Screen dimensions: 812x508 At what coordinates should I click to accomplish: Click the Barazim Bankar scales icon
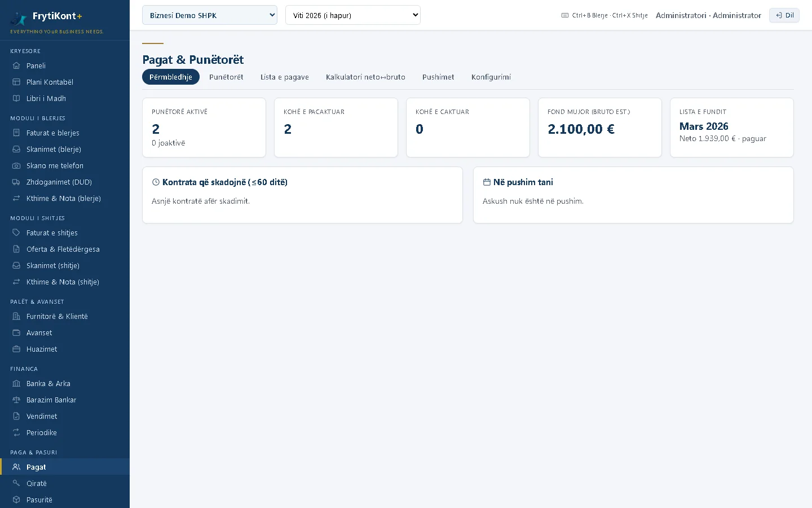(x=16, y=400)
